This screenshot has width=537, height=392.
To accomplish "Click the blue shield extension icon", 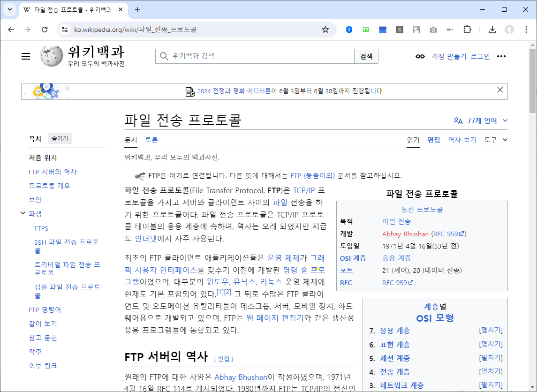I will click(x=348, y=29).
